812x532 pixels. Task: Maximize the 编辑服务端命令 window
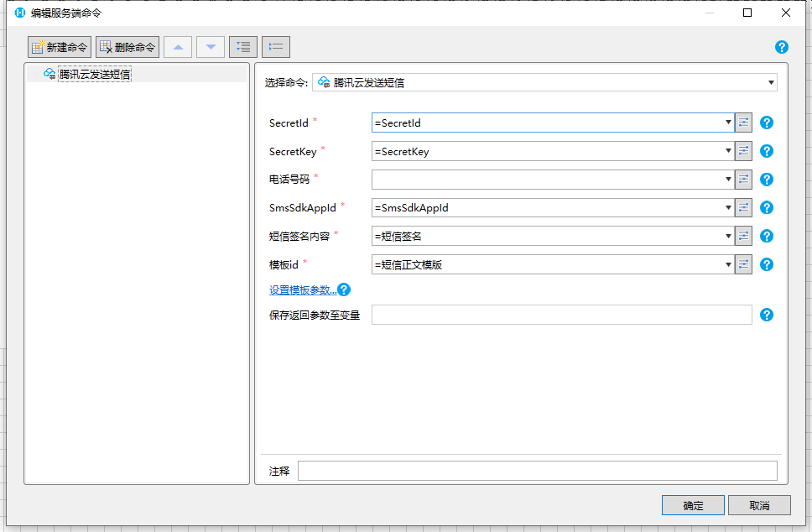tap(747, 13)
